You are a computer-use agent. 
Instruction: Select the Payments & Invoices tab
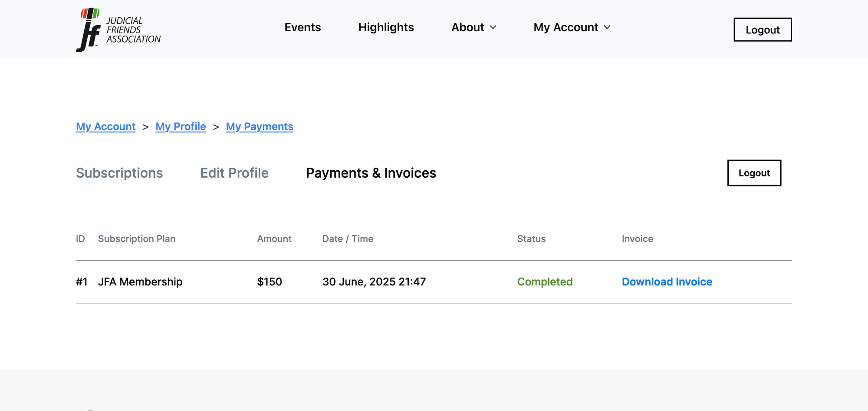click(x=371, y=173)
